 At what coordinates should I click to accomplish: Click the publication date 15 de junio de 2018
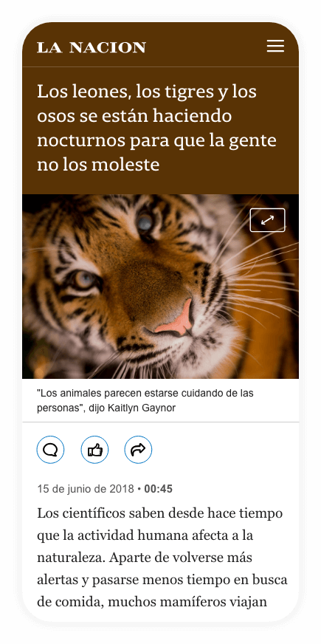coord(86,489)
